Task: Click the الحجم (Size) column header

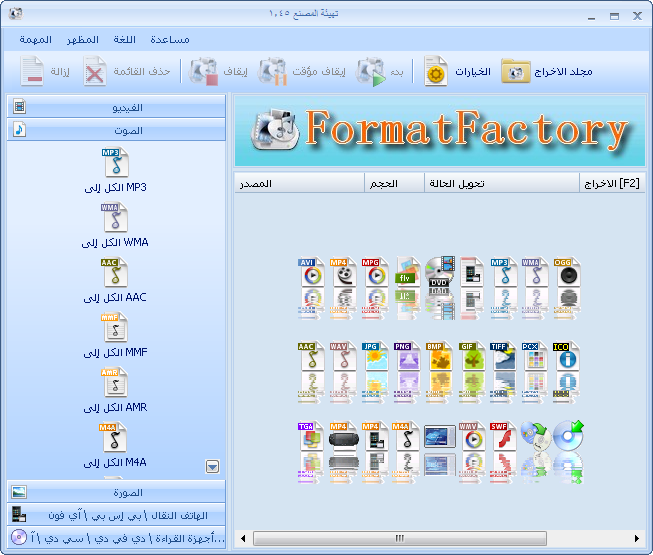Action: pos(394,183)
